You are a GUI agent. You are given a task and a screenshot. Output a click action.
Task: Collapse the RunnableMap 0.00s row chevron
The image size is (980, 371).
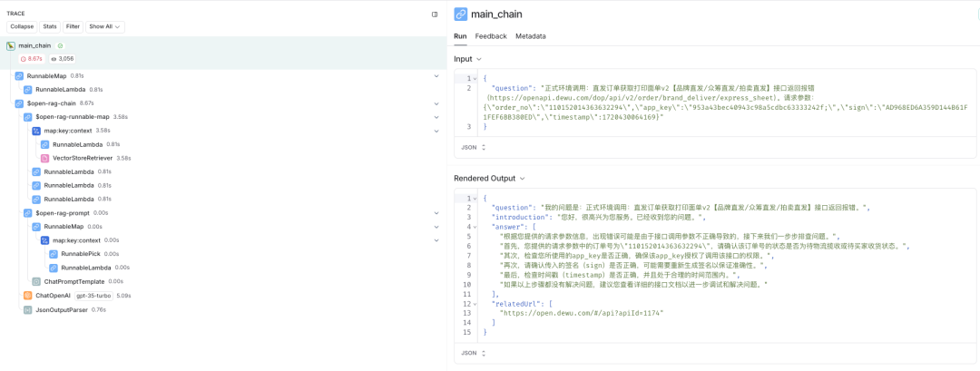point(436,227)
